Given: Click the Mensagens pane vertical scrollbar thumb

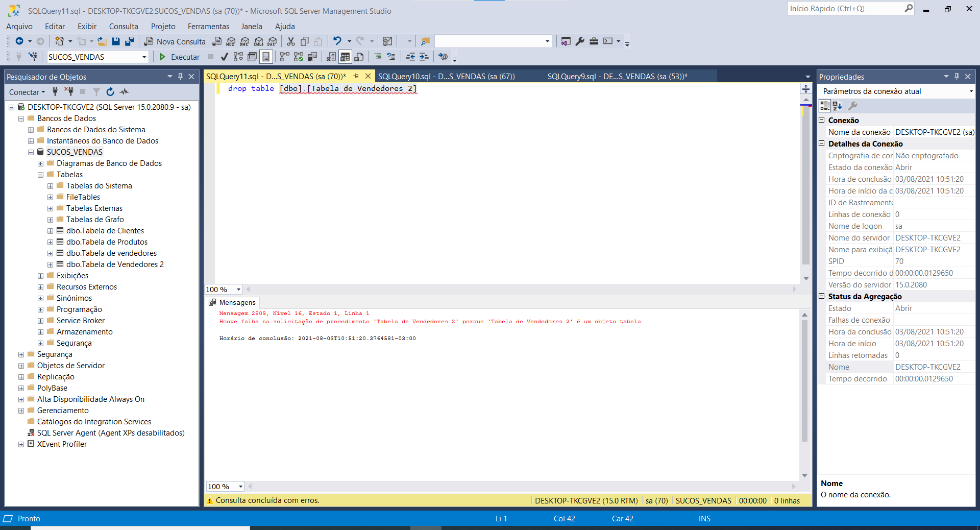Looking at the screenshot, I should point(804,380).
